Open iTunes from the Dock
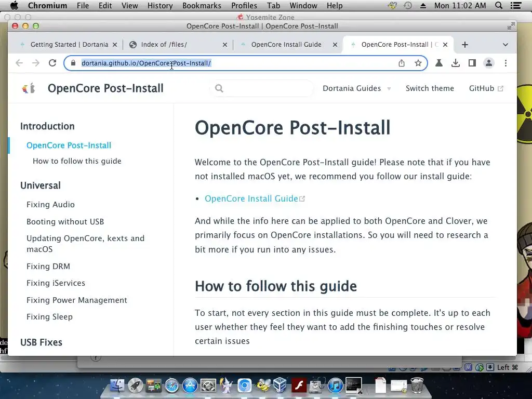The height and width of the screenshot is (399, 532). point(335,386)
